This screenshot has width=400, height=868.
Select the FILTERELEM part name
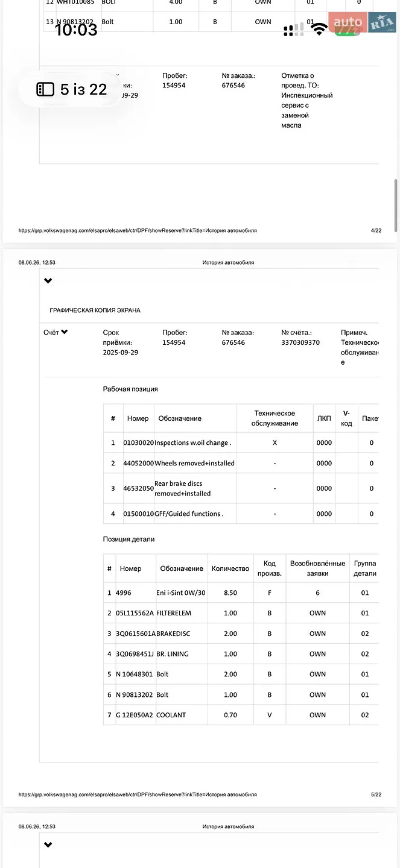click(174, 613)
